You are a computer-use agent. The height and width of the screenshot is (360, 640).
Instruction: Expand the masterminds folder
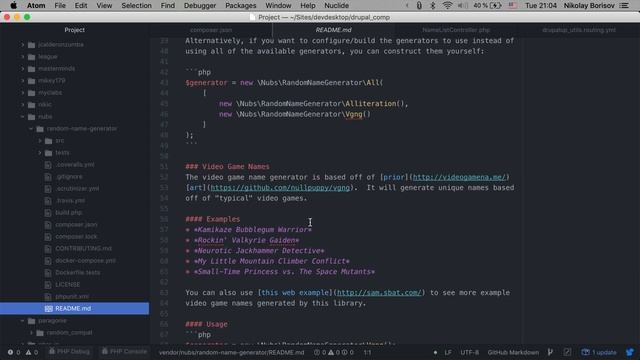pos(23,69)
